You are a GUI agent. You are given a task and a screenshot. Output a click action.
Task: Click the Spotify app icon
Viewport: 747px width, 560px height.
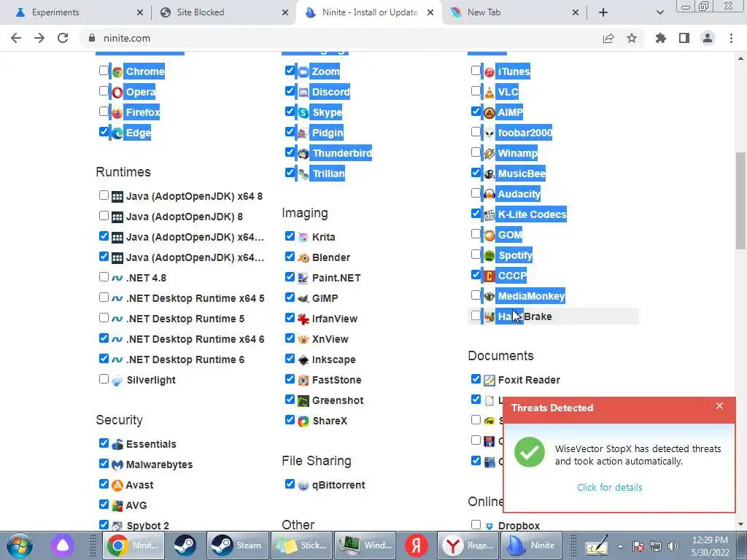tap(489, 256)
